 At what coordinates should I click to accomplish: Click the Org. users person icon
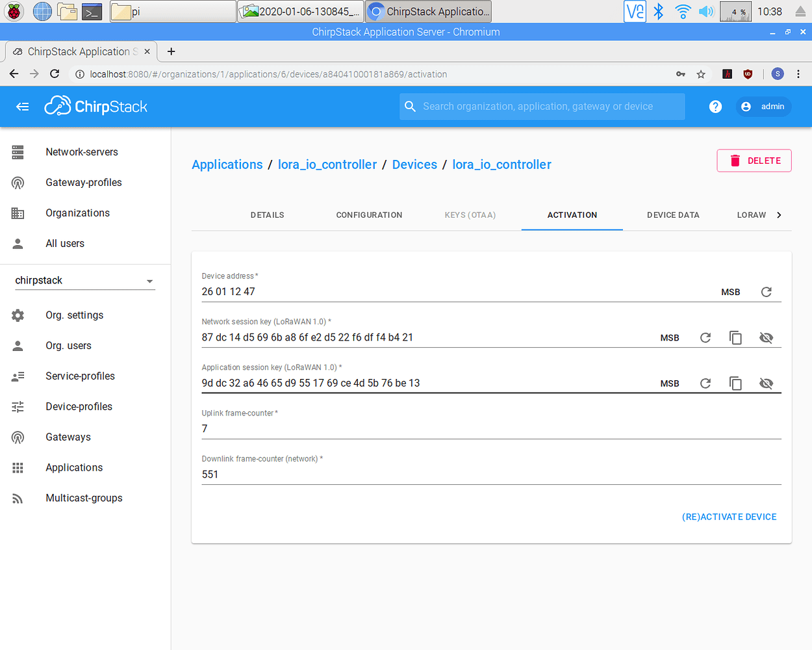pyautogui.click(x=18, y=346)
